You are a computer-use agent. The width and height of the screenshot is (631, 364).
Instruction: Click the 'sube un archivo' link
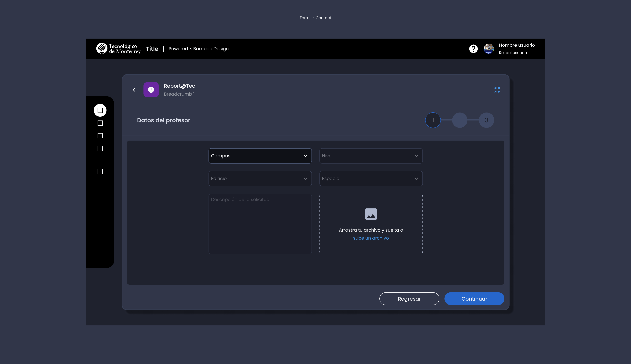click(371, 238)
